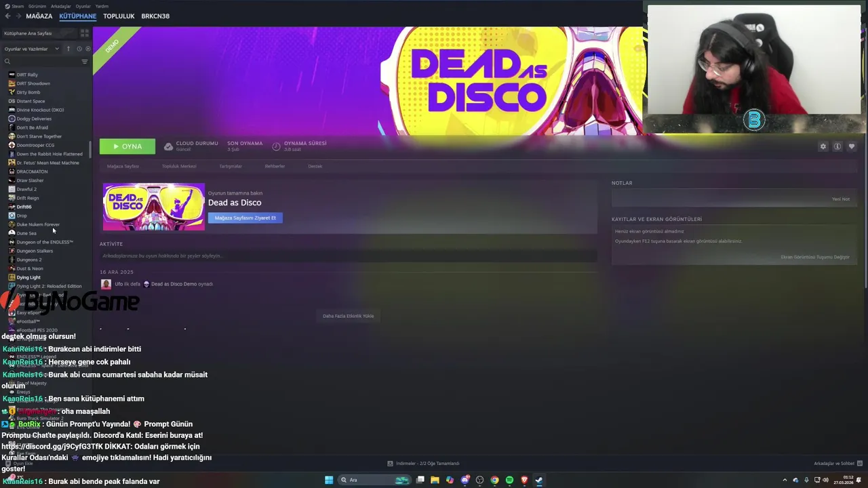The image size is (868, 488).
Task: Select Don't Starve Together in list
Action: pos(39,136)
